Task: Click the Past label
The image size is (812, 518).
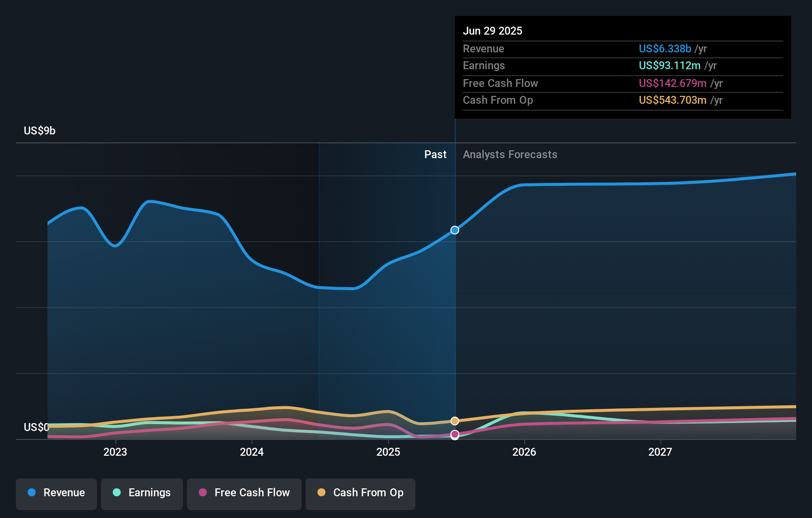Action: [x=435, y=155]
